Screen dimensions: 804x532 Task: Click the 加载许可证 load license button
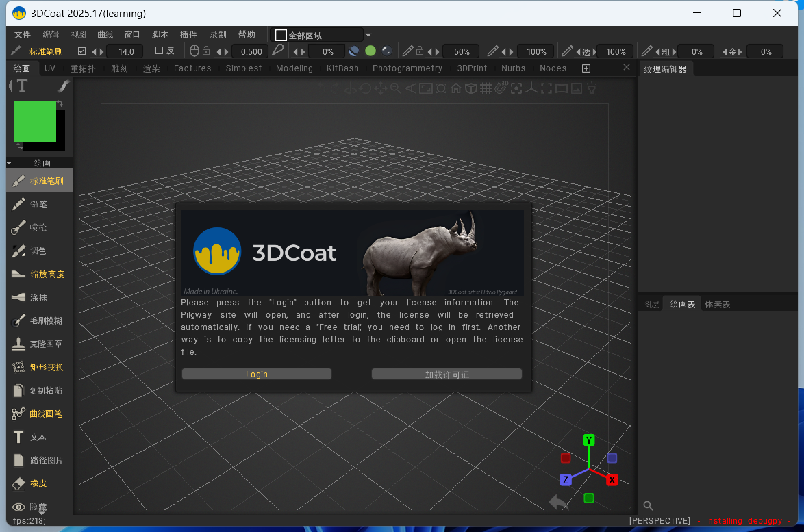(447, 374)
